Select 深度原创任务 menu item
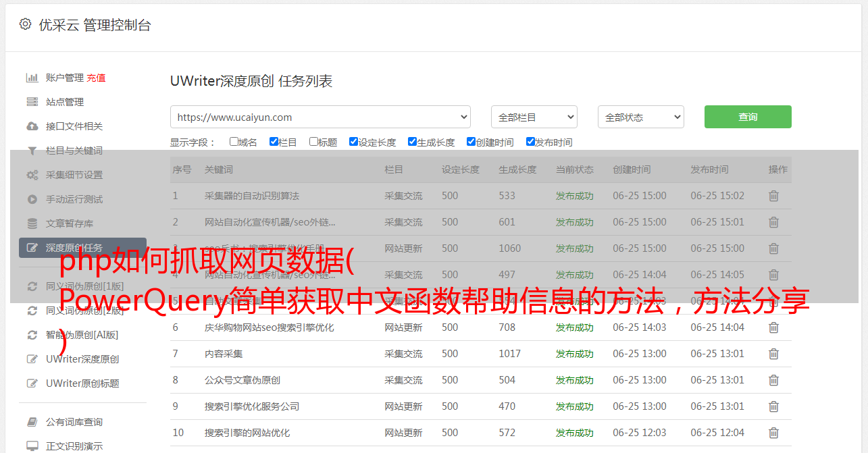Image resolution: width=868 pixels, height=453 pixels. pyautogui.click(x=82, y=248)
